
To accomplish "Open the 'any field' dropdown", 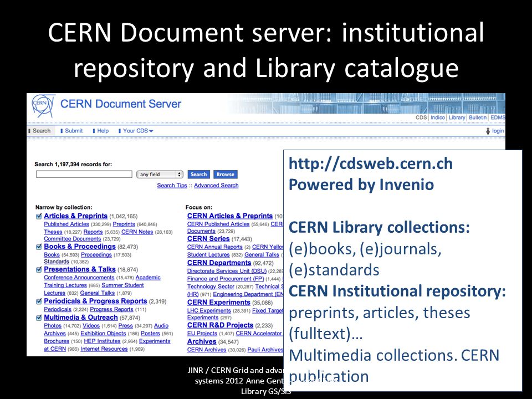I will (160, 175).
